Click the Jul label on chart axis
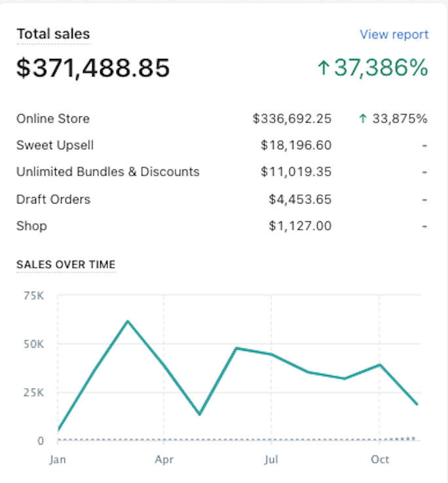This screenshot has height=483, width=448. point(271,459)
